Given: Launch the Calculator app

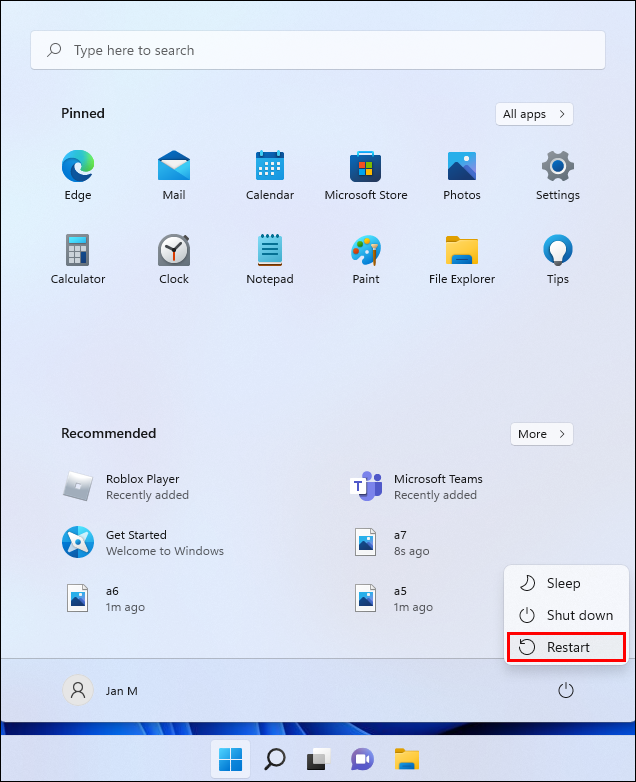Looking at the screenshot, I should pos(78,259).
